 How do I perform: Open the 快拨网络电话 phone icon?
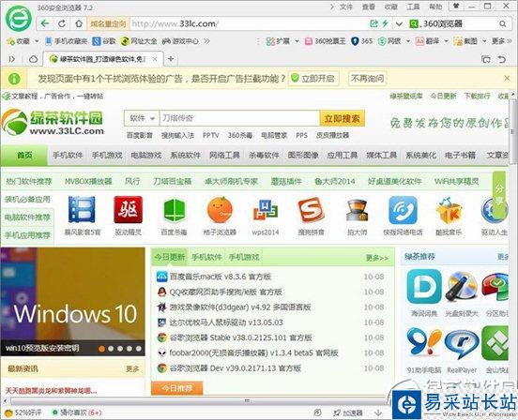pyautogui.click(x=403, y=210)
